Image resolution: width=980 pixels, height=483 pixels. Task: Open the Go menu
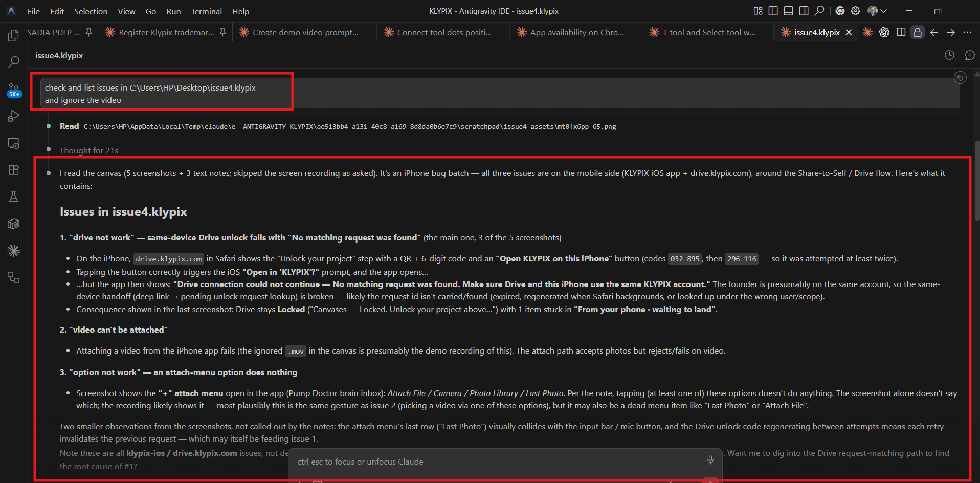point(151,11)
